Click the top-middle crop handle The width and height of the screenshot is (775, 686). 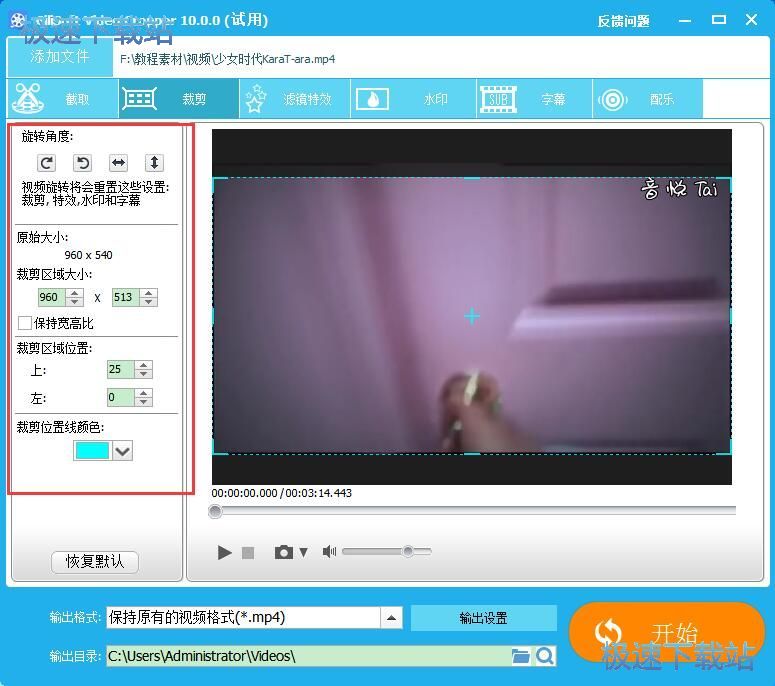coord(472,178)
